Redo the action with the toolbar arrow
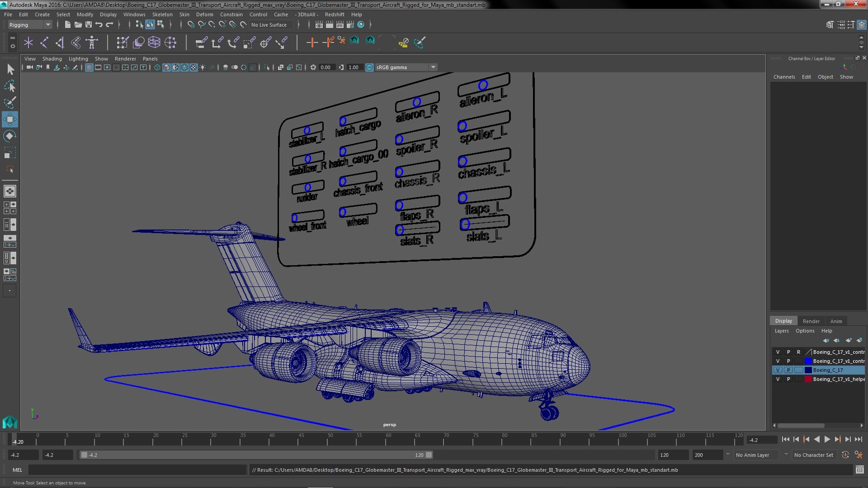This screenshot has height=488, width=868. click(x=109, y=25)
